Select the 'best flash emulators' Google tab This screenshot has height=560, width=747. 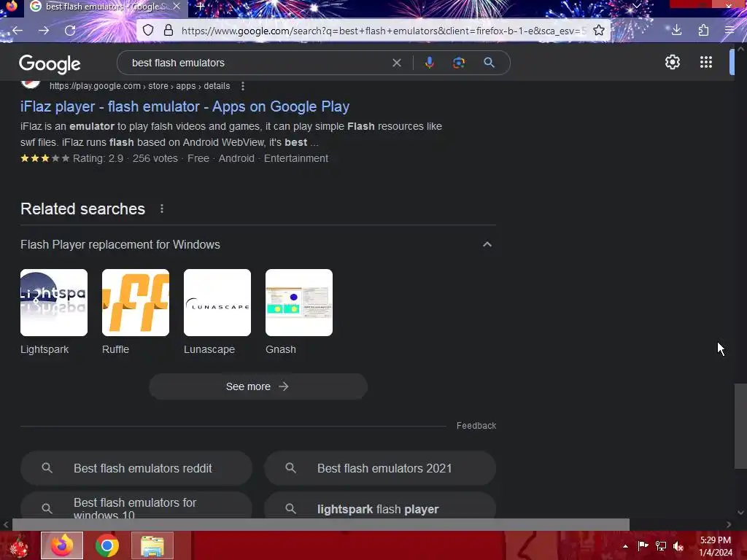click(x=106, y=7)
